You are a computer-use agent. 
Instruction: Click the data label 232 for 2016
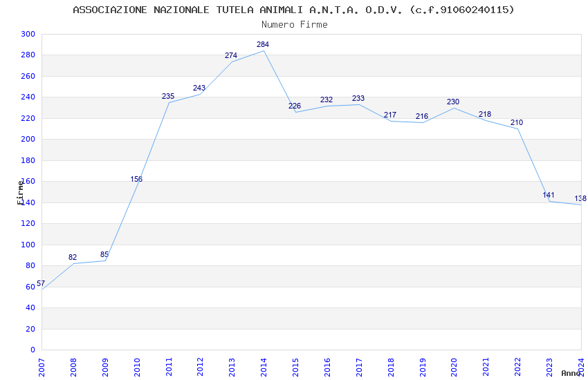click(x=327, y=99)
